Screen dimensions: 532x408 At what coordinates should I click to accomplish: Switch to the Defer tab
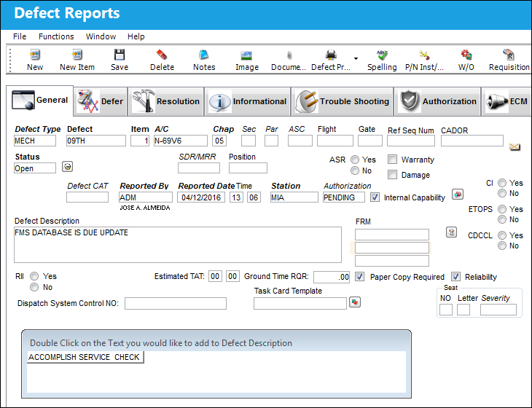(101, 101)
